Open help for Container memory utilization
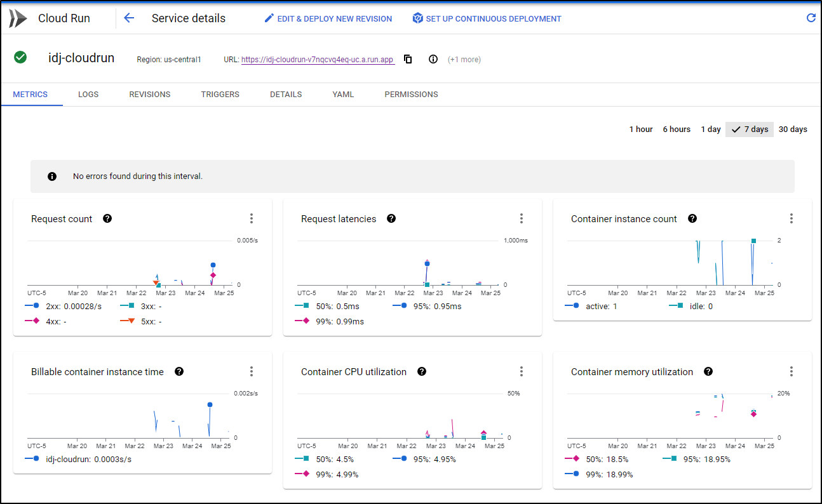 click(708, 371)
